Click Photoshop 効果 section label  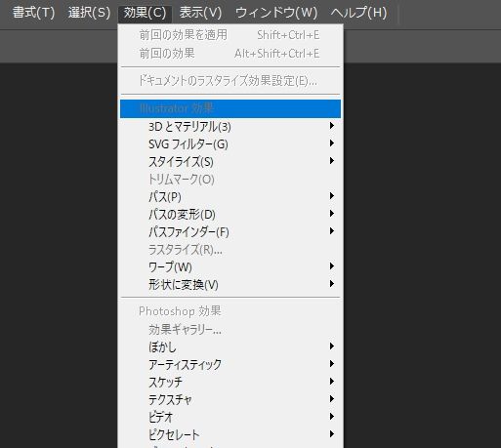(x=180, y=311)
